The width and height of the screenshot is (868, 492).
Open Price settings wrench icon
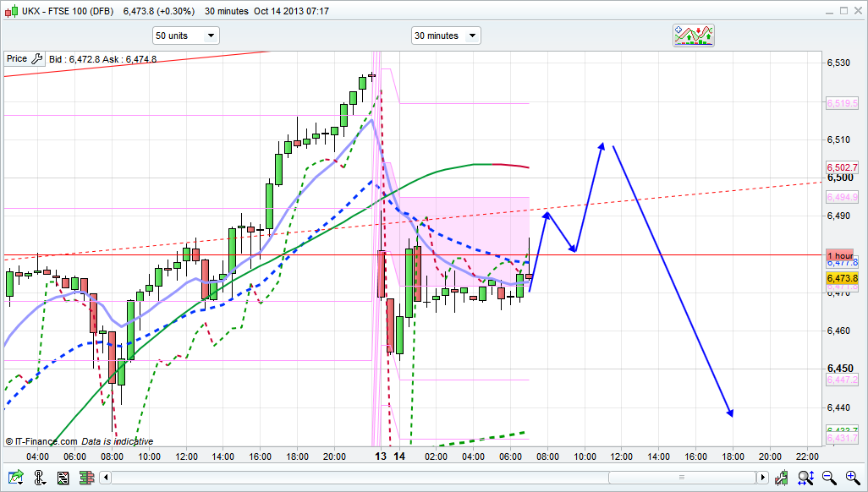(x=36, y=59)
